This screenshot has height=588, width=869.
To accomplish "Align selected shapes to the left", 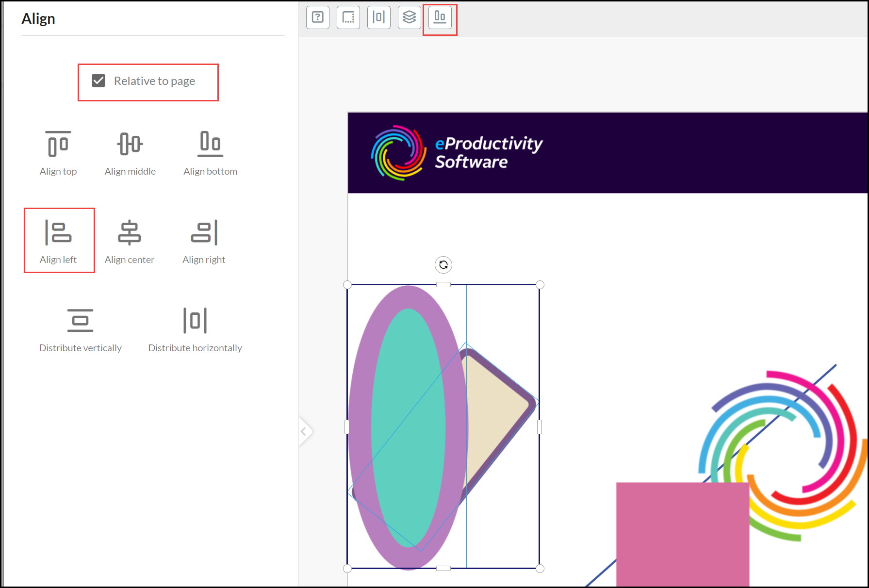I will [58, 233].
